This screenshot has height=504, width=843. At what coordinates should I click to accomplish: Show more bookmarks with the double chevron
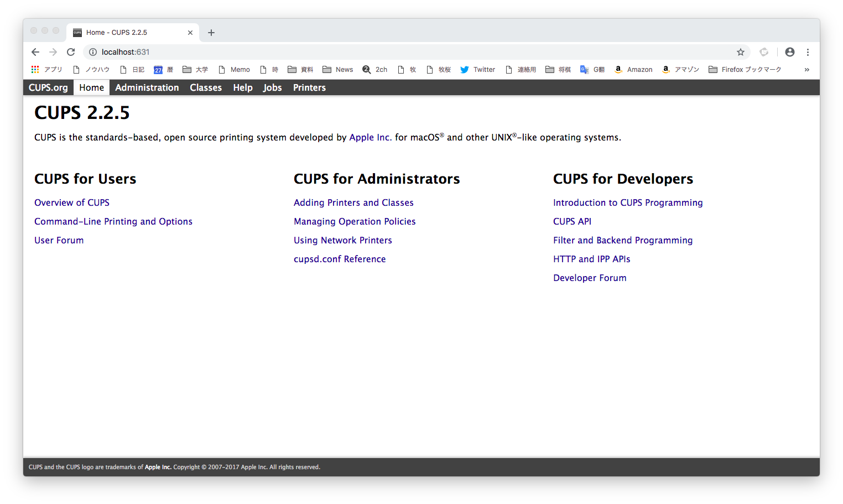[x=807, y=70]
